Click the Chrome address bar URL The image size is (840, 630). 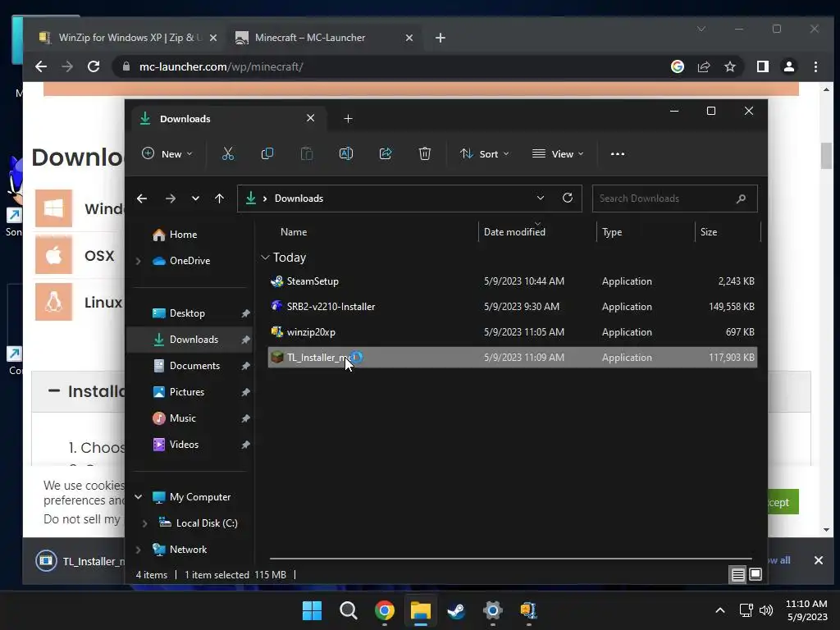click(221, 66)
